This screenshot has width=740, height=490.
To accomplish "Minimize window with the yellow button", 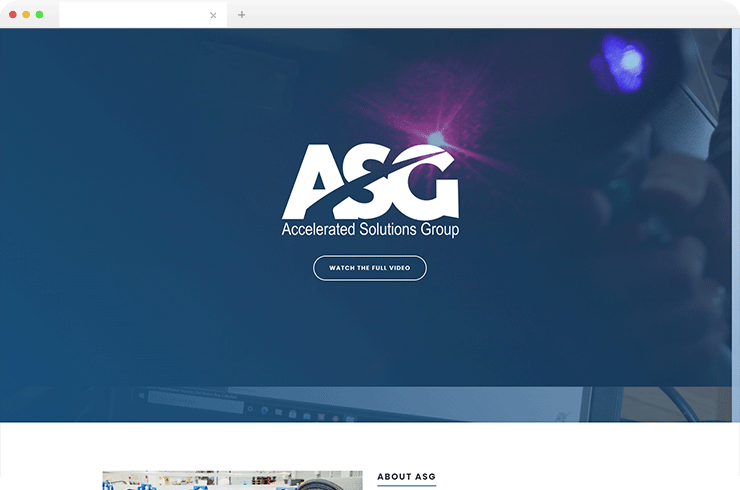I will (26, 15).
